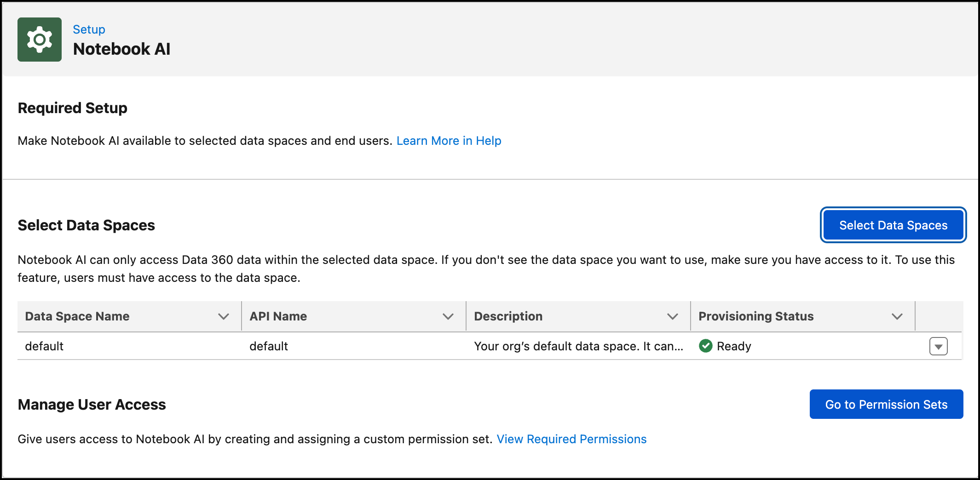Open the View Required Permissions link

click(x=571, y=439)
